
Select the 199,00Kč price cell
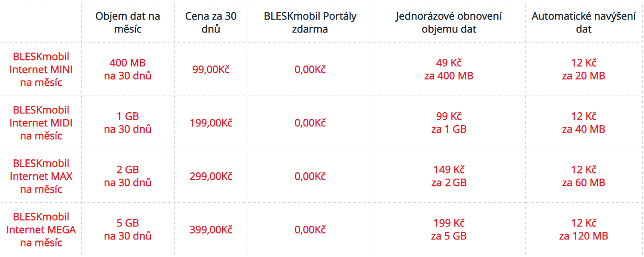(x=211, y=123)
